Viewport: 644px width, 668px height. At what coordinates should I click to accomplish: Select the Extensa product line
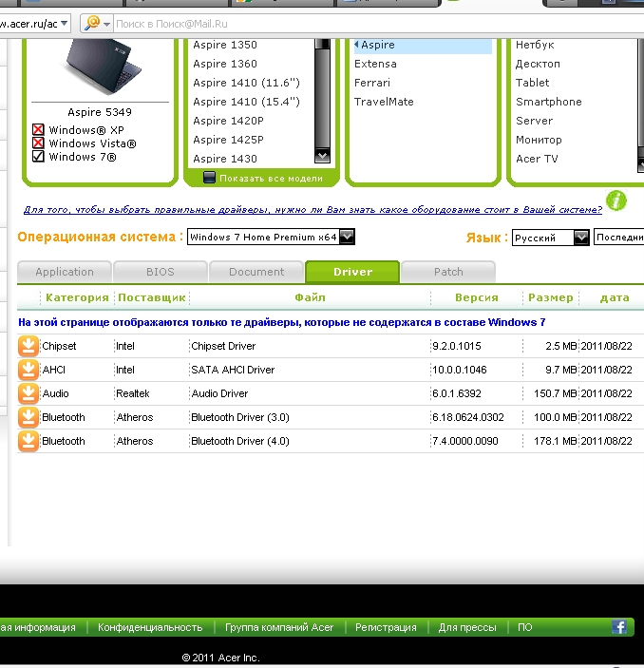click(x=375, y=64)
